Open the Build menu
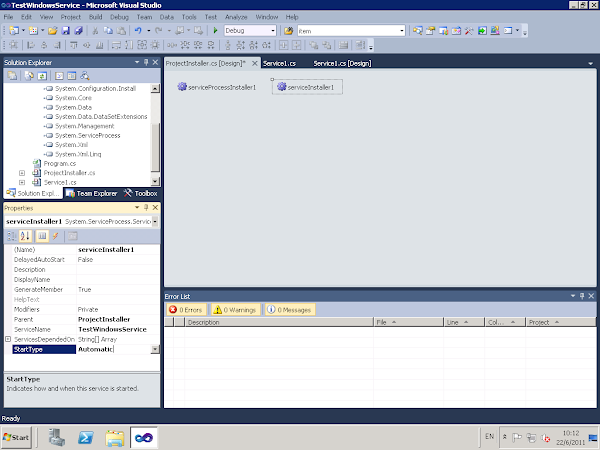 pos(96,17)
